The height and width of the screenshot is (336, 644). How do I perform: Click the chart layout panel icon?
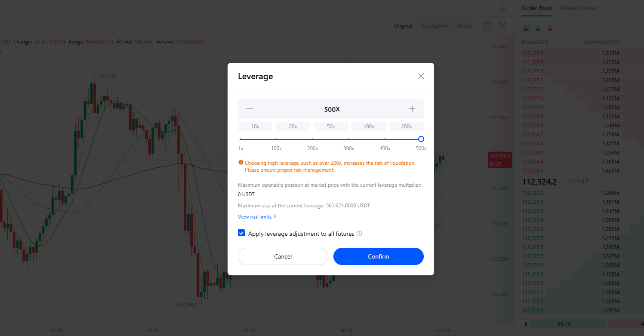[x=487, y=25]
